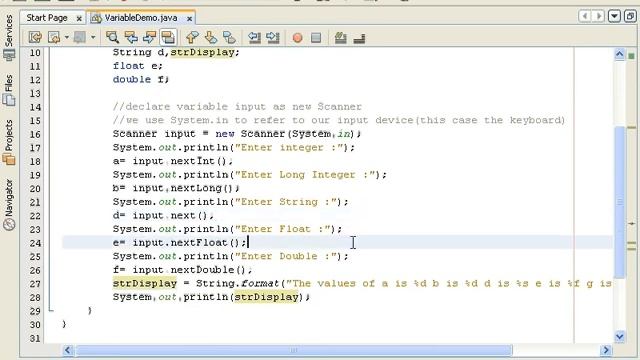Click highlighted strDisplay on String.format line
The width and height of the screenshot is (640, 360).
(145, 283)
